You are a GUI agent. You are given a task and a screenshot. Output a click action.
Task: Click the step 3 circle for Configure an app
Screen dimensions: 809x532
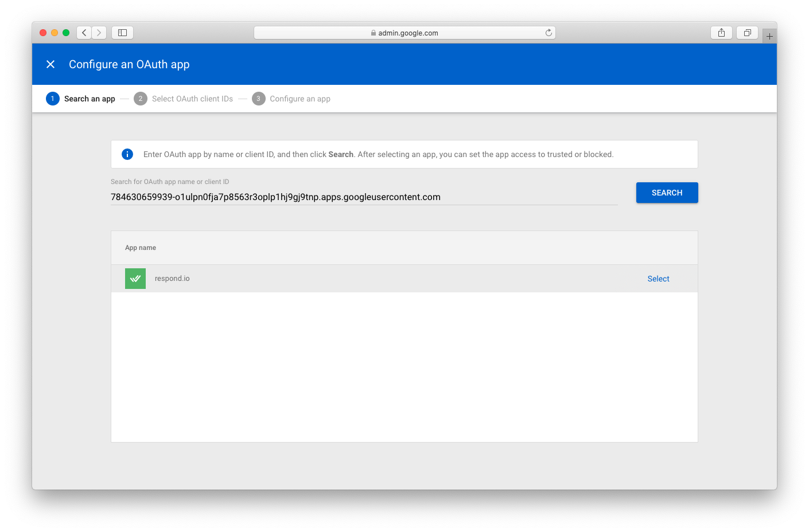tap(258, 98)
